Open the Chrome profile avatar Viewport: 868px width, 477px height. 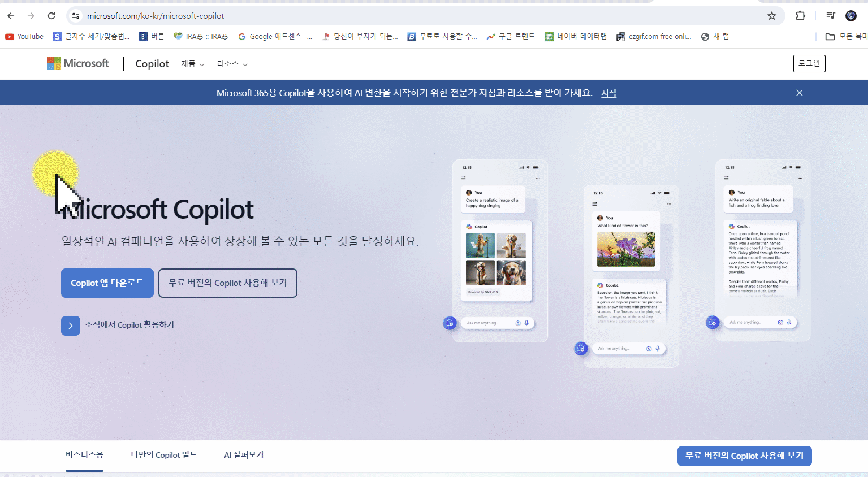click(x=851, y=16)
